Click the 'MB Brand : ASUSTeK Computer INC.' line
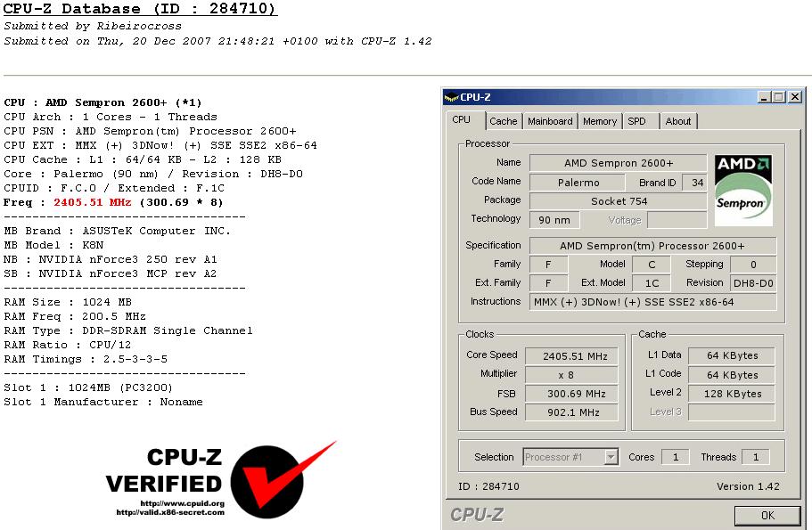This screenshot has width=812, height=530. [x=117, y=231]
